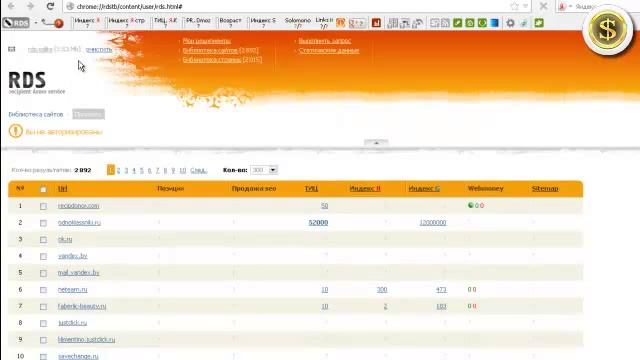The height and width of the screenshot is (360, 640).
Task: Click the очистить link near rds.sqlite
Action: pos(99,49)
